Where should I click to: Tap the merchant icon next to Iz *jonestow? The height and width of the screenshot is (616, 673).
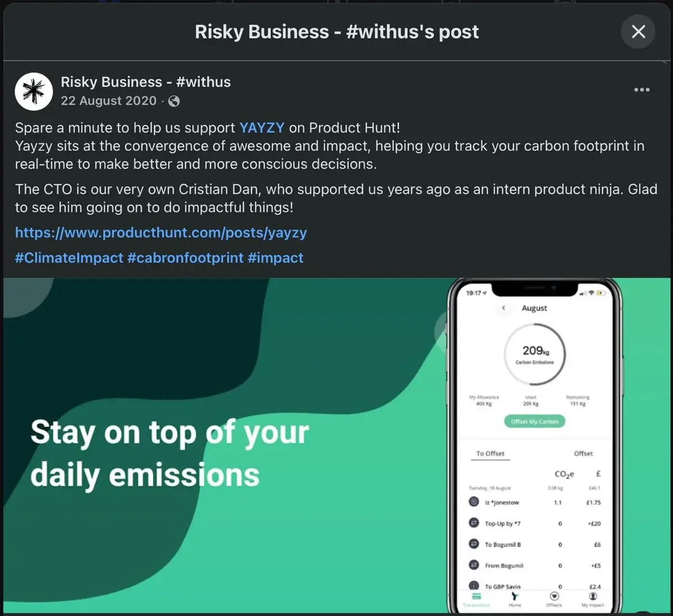(x=473, y=503)
